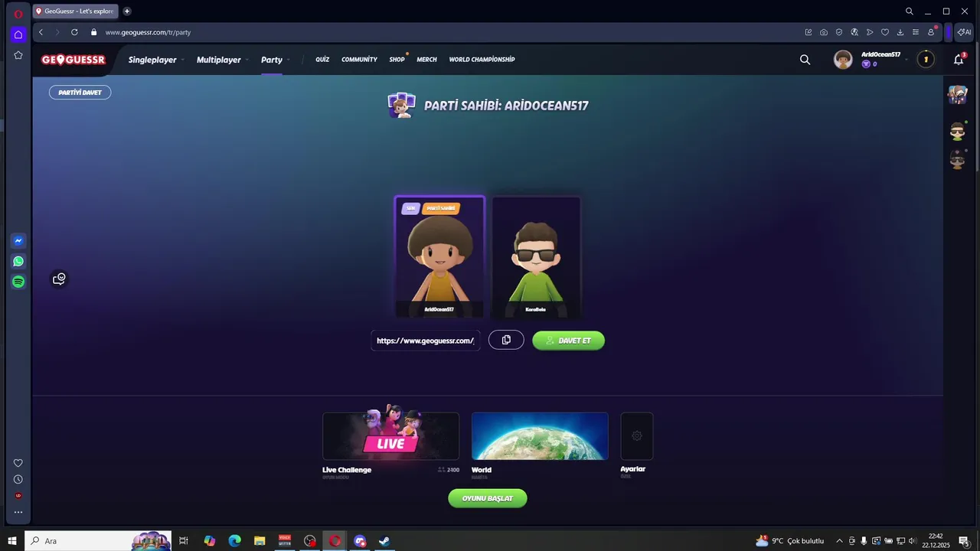The height and width of the screenshot is (551, 980).
Task: Click the Partiyi Davet button
Action: pyautogui.click(x=80, y=92)
